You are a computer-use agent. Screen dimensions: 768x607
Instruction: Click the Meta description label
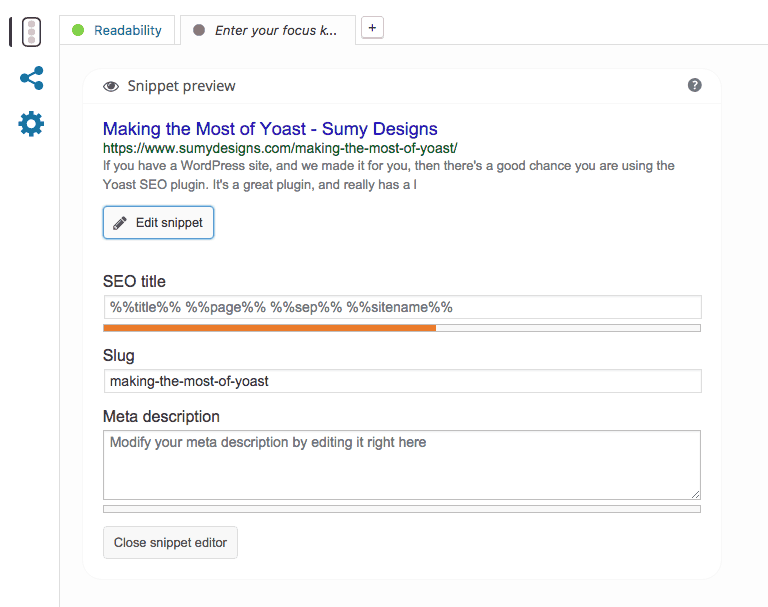pyautogui.click(x=161, y=416)
